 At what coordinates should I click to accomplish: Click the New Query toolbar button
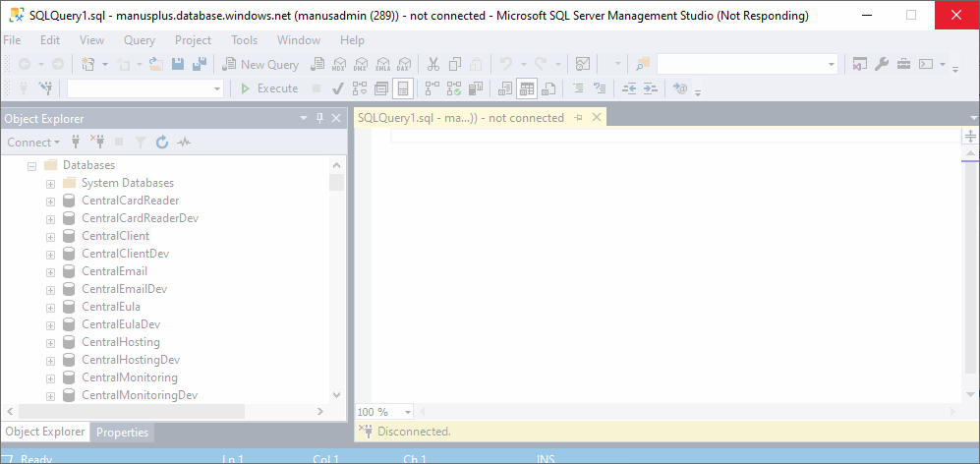[261, 64]
